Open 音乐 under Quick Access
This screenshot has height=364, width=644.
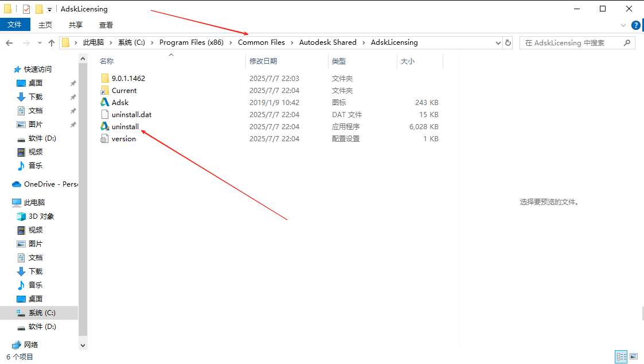pyautogui.click(x=36, y=166)
